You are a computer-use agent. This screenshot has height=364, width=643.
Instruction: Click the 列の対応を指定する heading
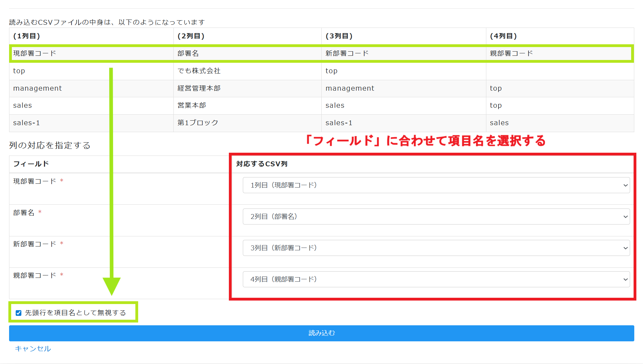[x=50, y=145]
